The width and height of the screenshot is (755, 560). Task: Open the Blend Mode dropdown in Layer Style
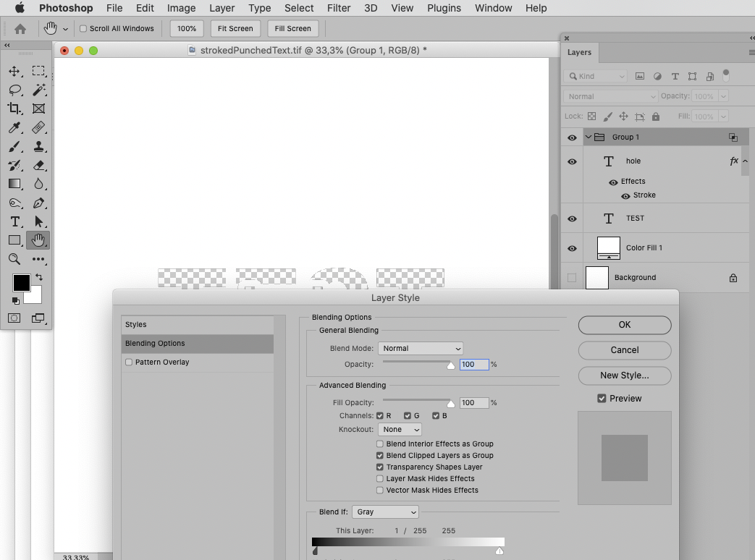[421, 348]
